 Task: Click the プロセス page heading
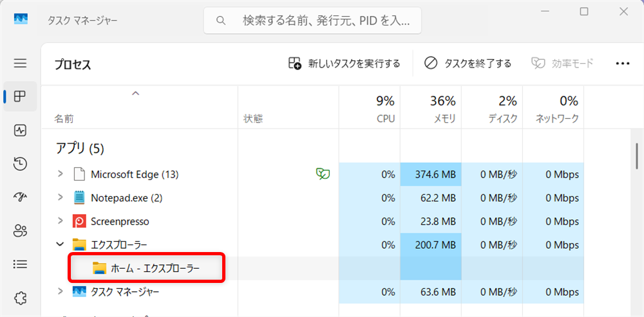click(x=73, y=64)
